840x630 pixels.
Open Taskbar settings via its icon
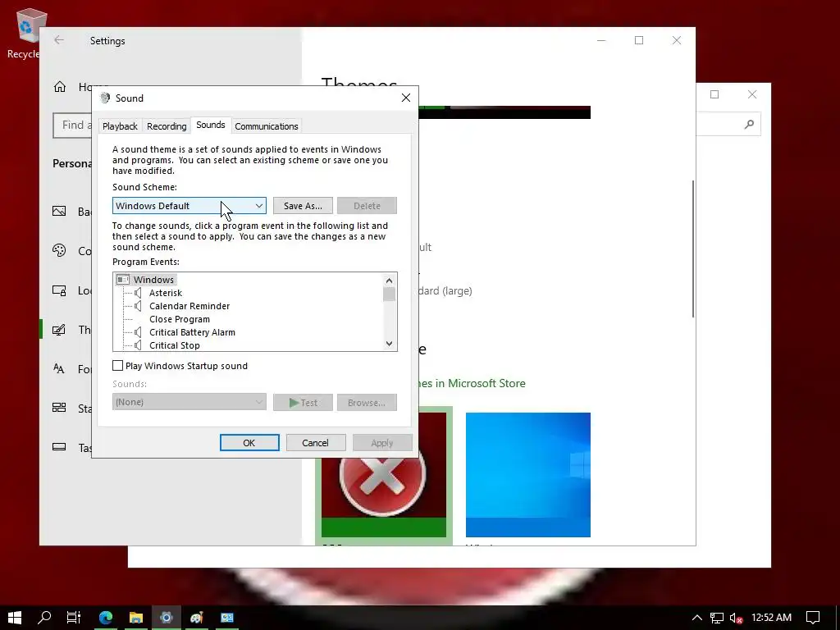(x=59, y=447)
